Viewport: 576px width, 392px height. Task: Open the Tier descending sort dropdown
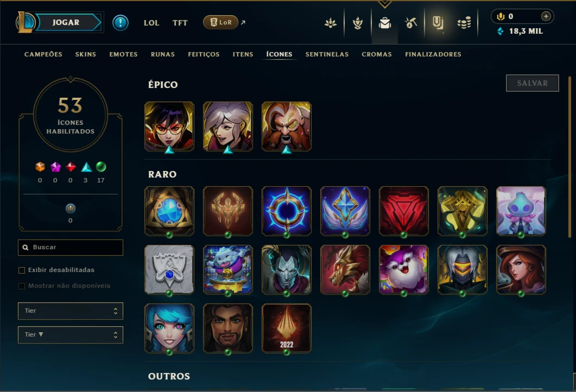71,334
